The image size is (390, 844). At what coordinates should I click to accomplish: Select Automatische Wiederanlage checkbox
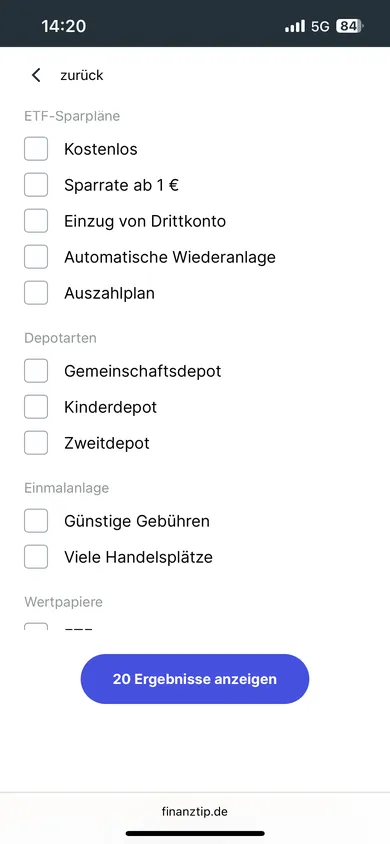(36, 257)
